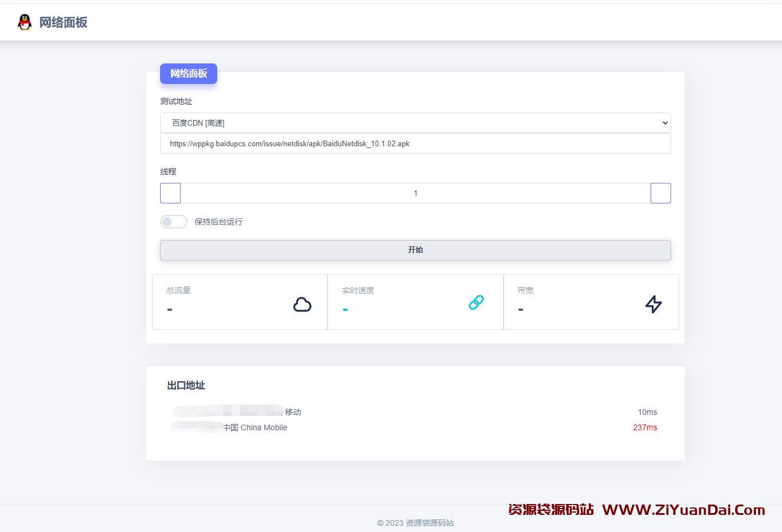The width and height of the screenshot is (782, 532).
Task: Click the 中国 China Mobile row text
Action: pyautogui.click(x=256, y=427)
